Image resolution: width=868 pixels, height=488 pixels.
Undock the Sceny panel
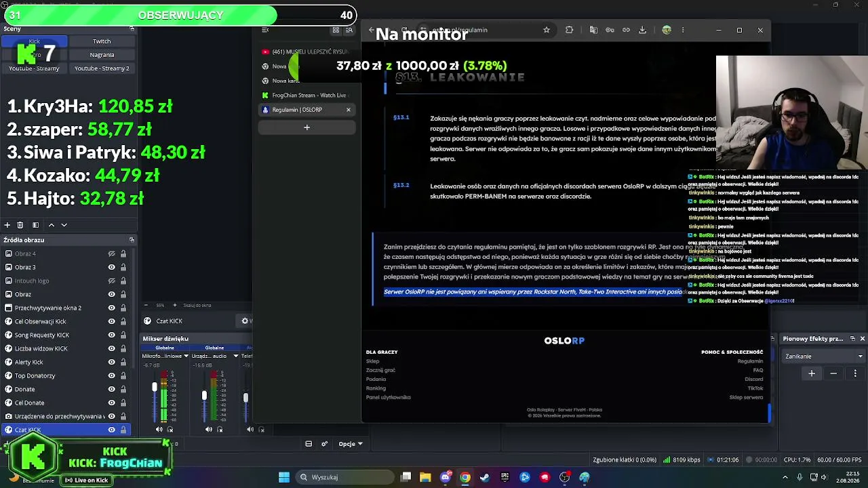click(x=132, y=28)
